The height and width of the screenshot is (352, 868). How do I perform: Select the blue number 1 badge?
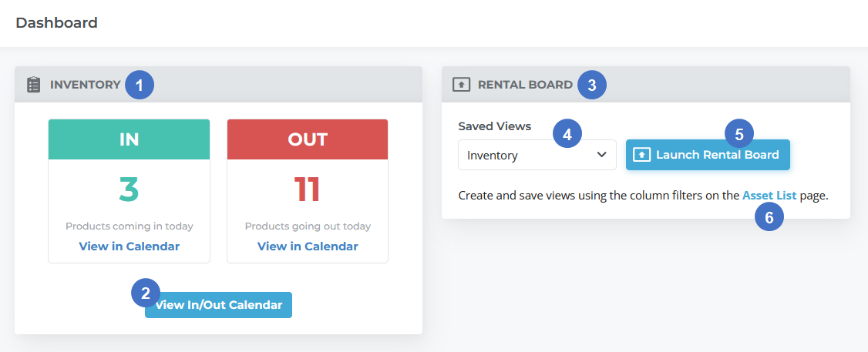click(140, 85)
